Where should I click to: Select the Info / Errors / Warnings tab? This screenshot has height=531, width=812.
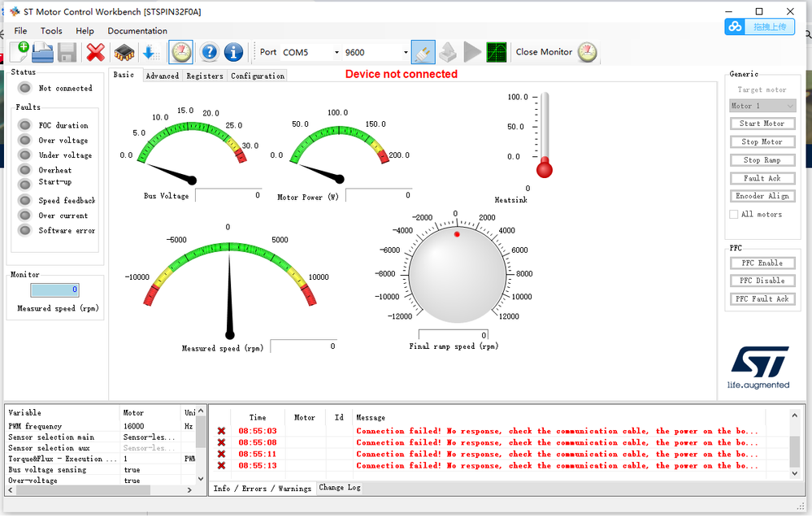coord(262,489)
